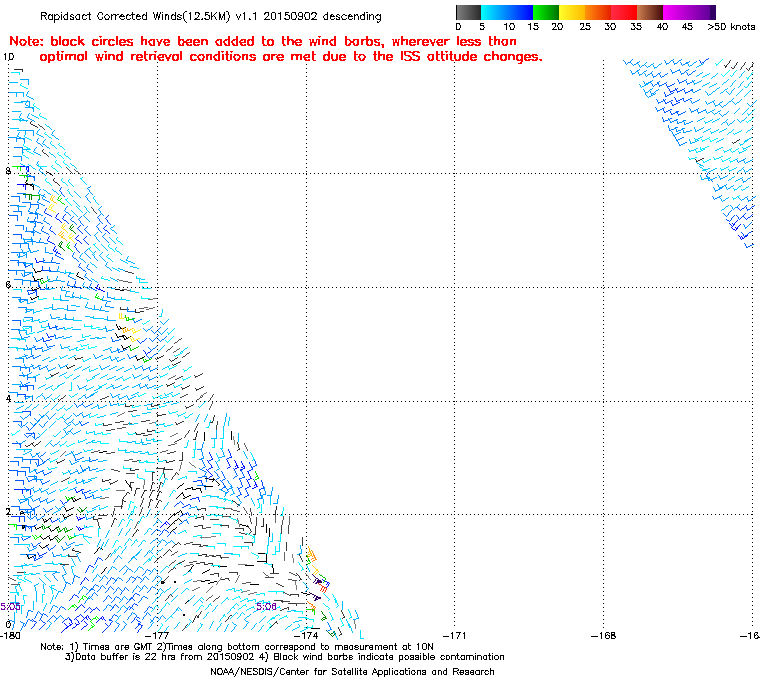Click the green 15-20 knots legend swatch
This screenshot has height=688, width=760.
[x=546, y=12]
